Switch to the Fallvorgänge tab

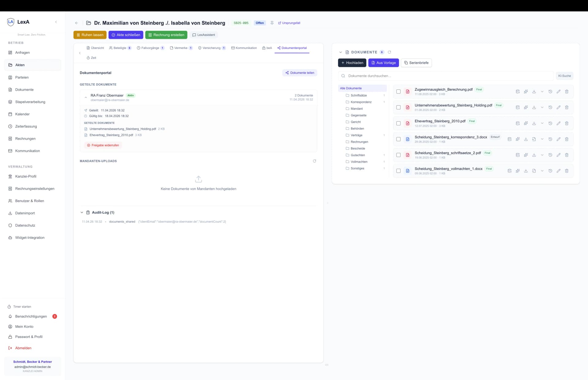pos(150,48)
